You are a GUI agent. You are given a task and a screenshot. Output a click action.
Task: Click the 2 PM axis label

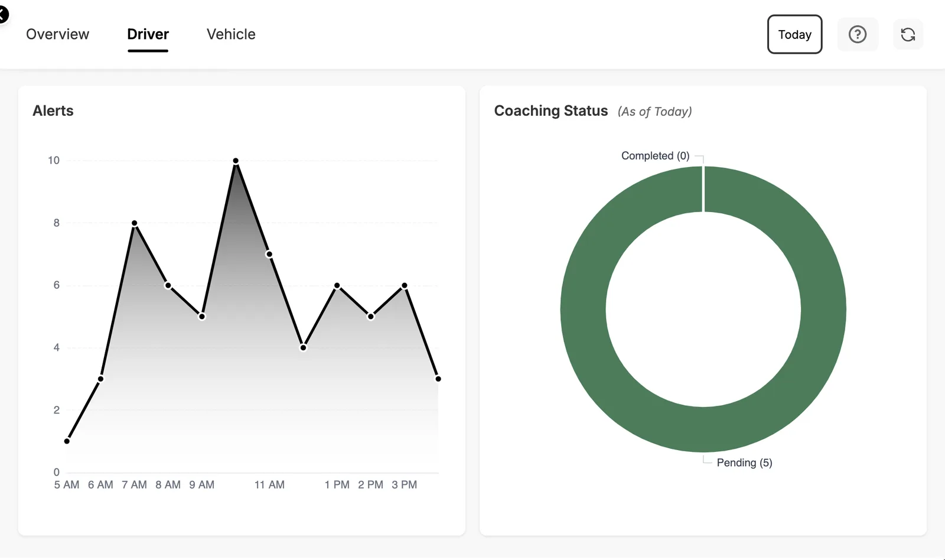pyautogui.click(x=370, y=485)
